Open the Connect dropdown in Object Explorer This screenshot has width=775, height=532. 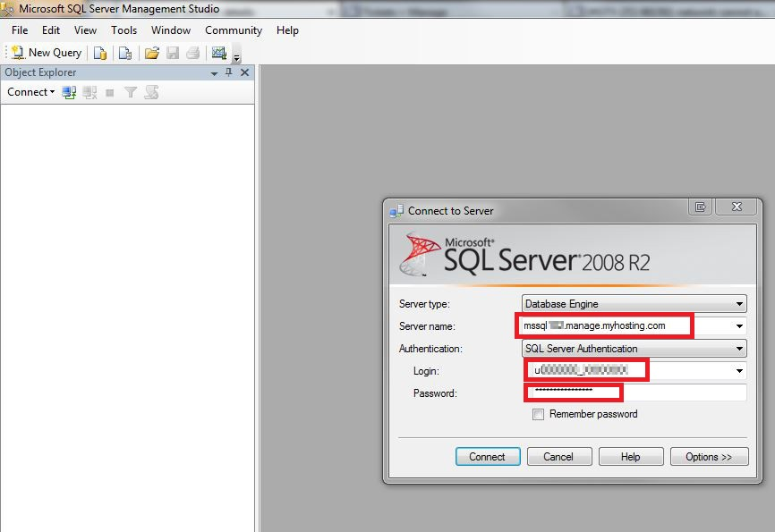(30, 92)
